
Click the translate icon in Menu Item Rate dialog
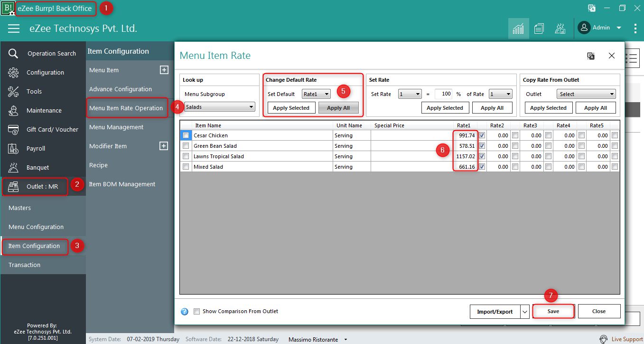tap(591, 56)
